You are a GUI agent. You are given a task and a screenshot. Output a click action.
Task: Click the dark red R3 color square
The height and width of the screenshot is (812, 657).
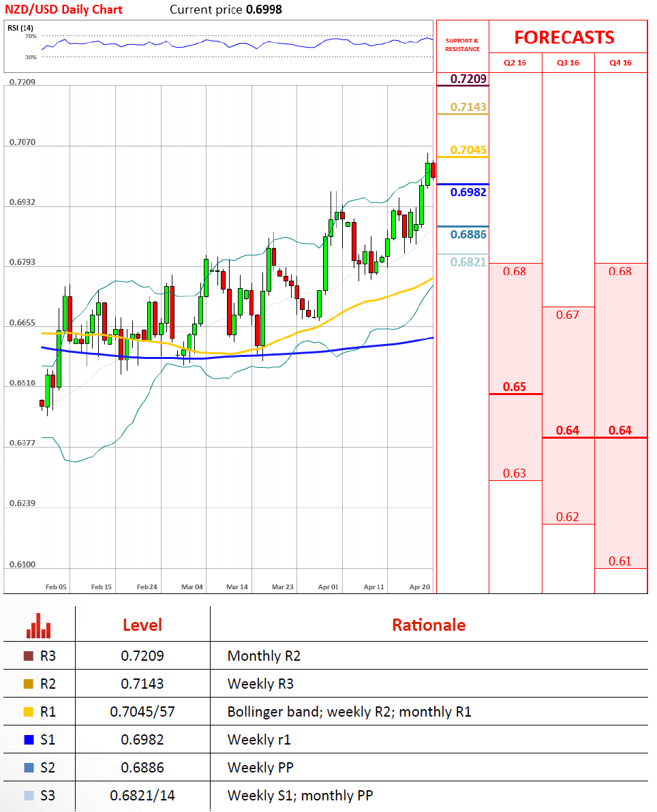[x=29, y=657]
